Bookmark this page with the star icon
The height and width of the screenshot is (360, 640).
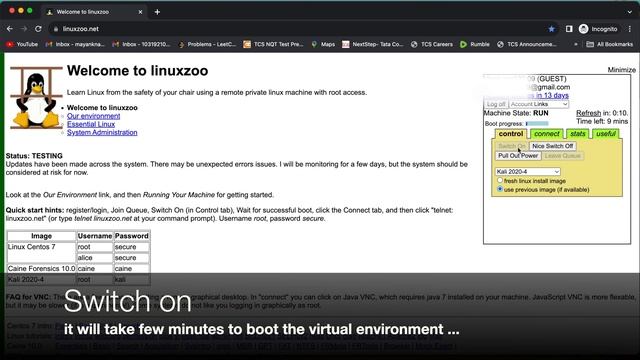pyautogui.click(x=551, y=29)
